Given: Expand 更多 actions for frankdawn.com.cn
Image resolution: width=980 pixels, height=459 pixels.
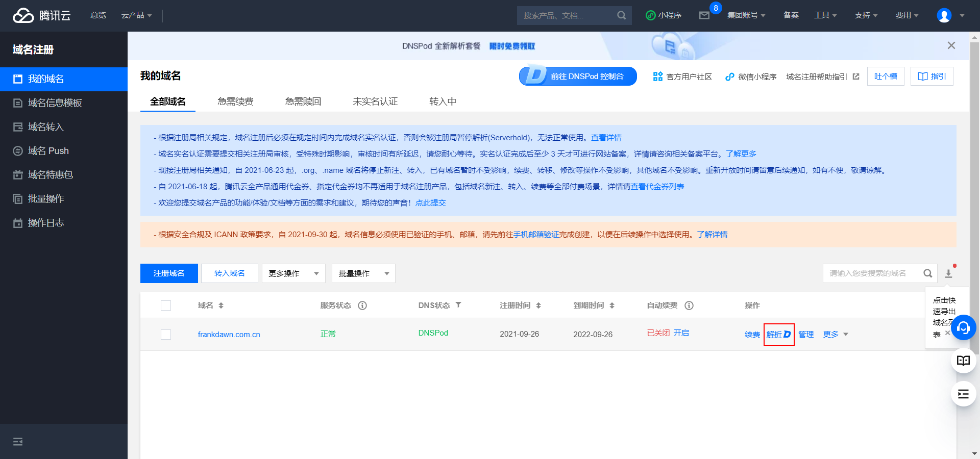Looking at the screenshot, I should pyautogui.click(x=836, y=335).
